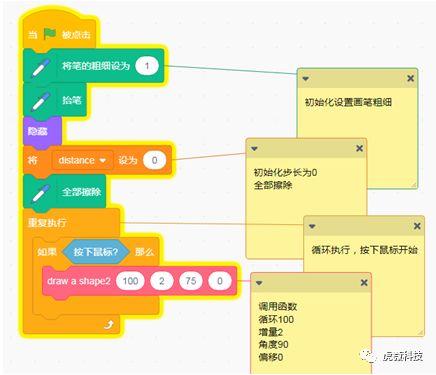Viewport: 436px width, 375px height.
Task: Click the comment line 角度90
Action: pyautogui.click(x=273, y=344)
